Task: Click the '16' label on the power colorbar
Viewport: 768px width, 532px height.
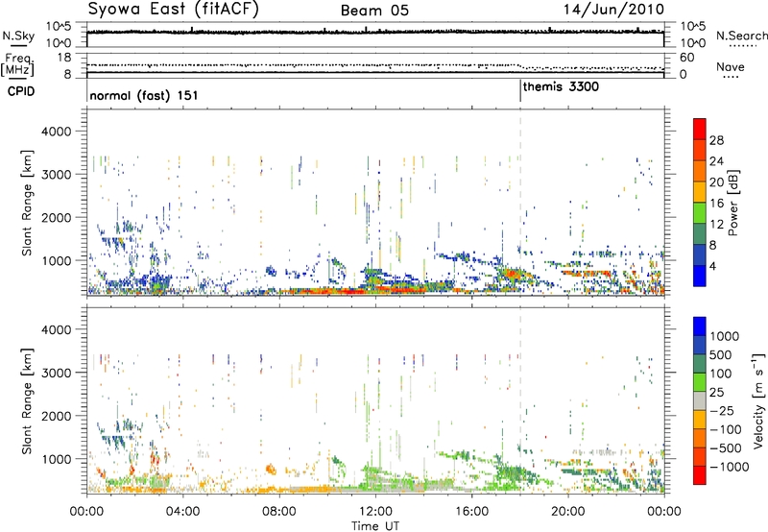Action: pyautogui.click(x=716, y=204)
